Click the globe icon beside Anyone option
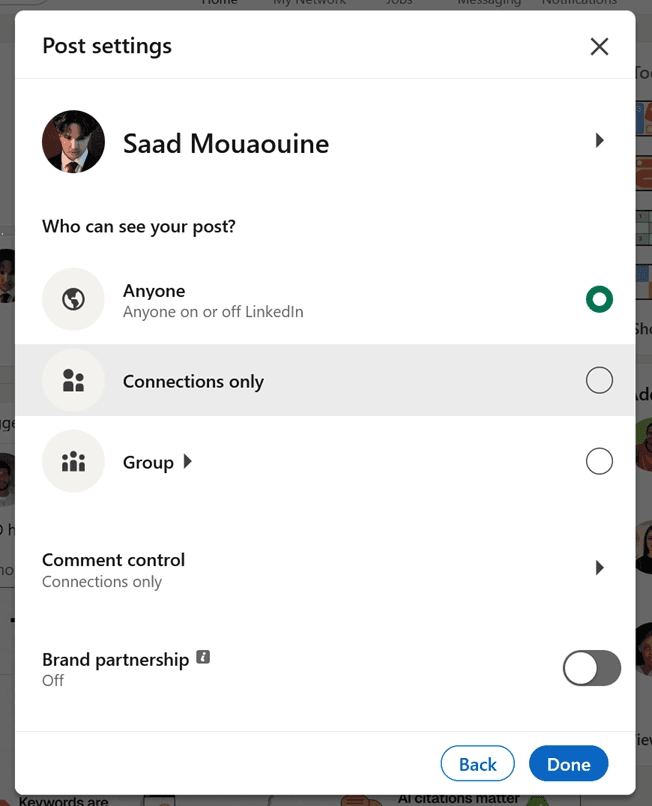652x806 pixels. point(73,299)
